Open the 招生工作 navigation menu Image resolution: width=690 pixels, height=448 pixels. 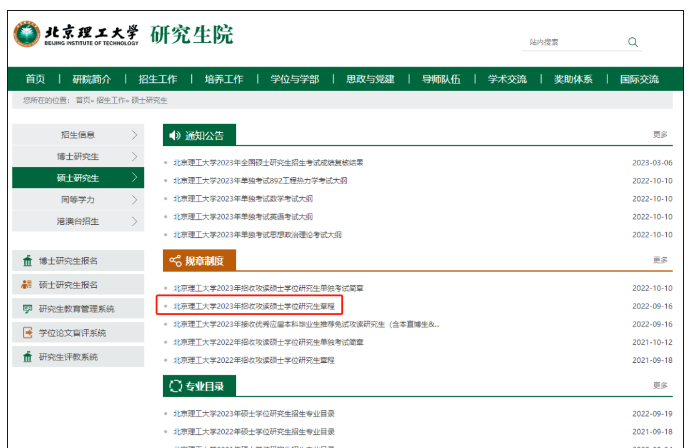point(158,79)
